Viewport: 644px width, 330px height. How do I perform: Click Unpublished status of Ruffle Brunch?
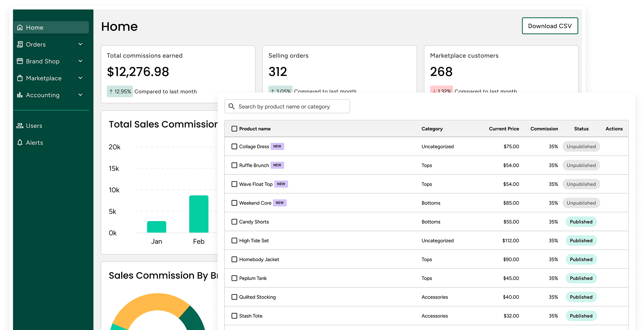(581, 165)
